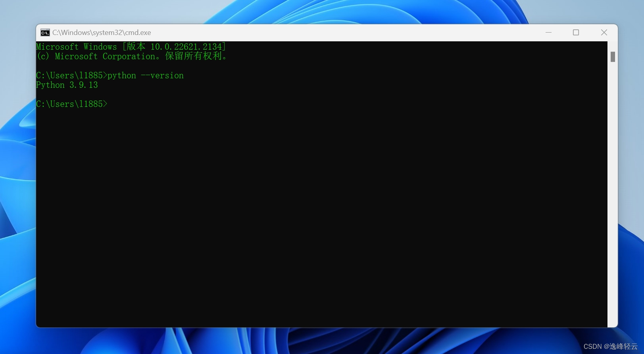
Task: Close the cmd.exe window
Action: (604, 33)
